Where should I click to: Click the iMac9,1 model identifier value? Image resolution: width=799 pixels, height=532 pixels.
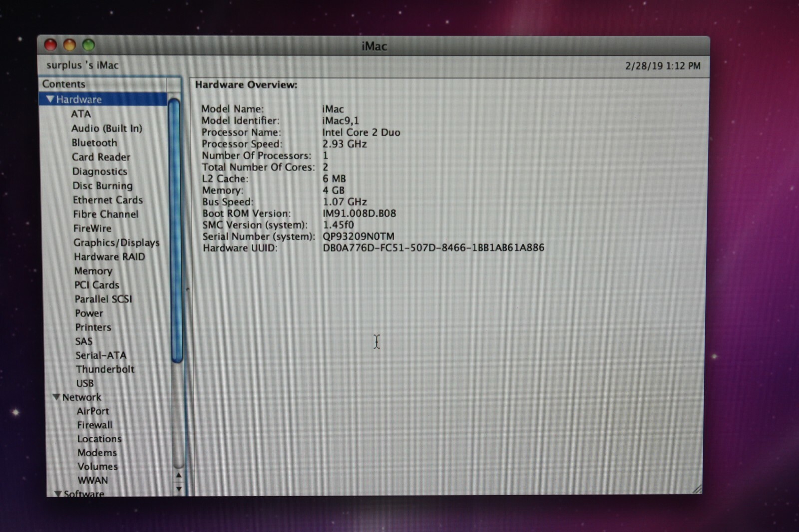(x=341, y=121)
